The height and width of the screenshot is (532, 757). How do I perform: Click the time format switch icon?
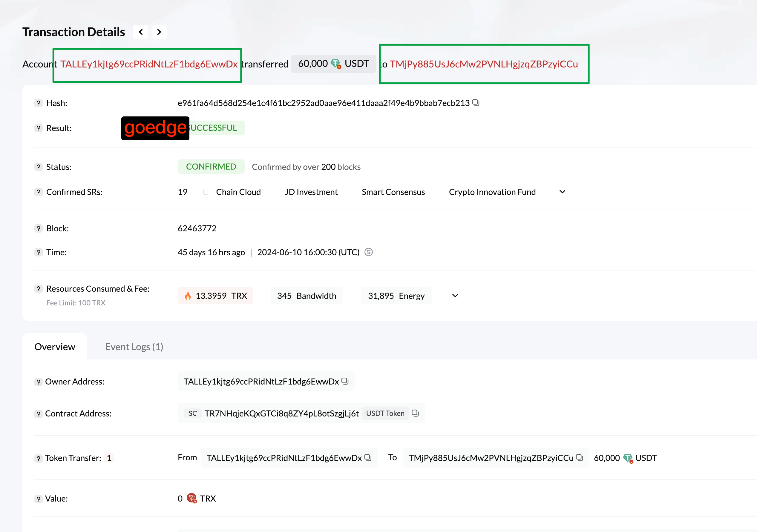[x=368, y=252]
